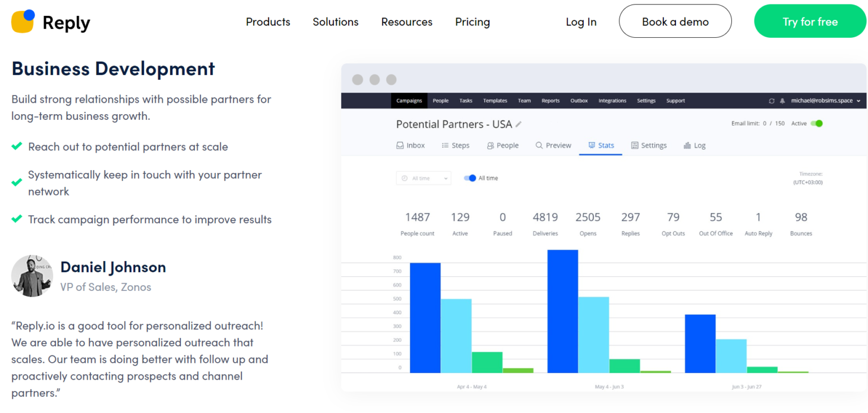Open Tasks in the nav bar
The image size is (868, 413).
pyautogui.click(x=466, y=101)
